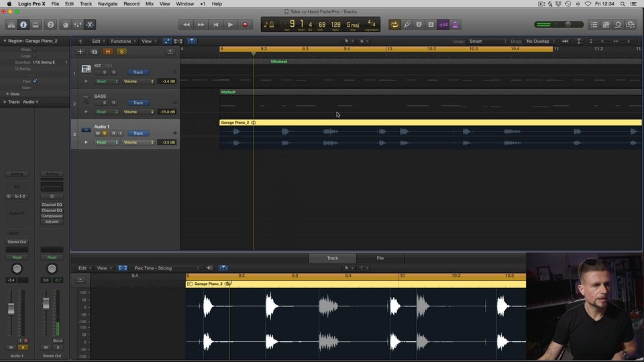Open the editor's Edit menu

point(85,268)
